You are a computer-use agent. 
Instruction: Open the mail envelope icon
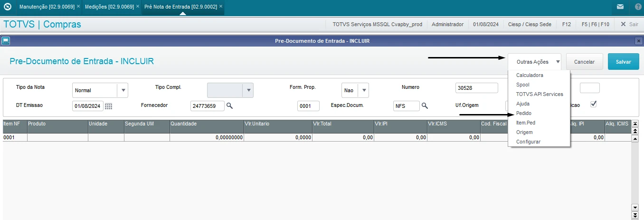(x=620, y=7)
